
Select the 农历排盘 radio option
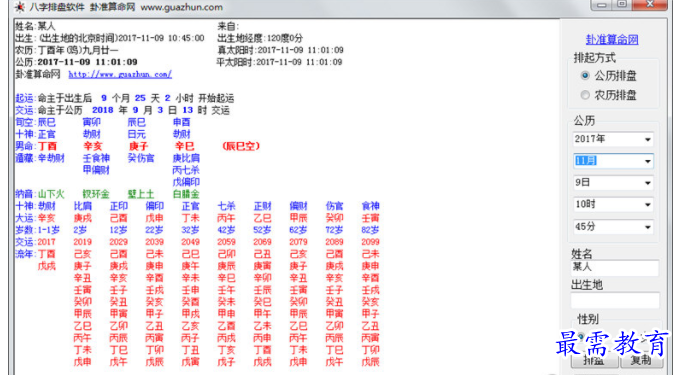point(585,95)
